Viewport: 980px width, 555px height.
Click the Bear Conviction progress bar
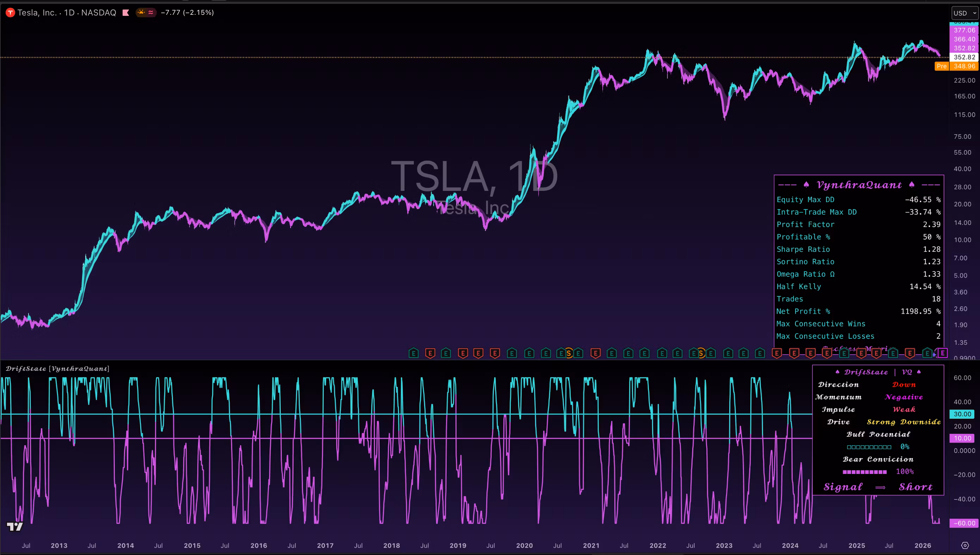tap(864, 472)
